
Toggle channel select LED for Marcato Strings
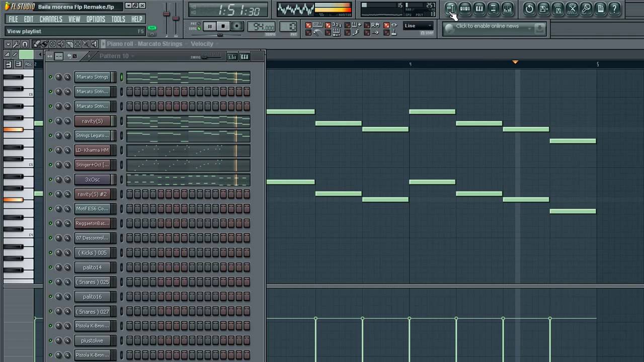click(121, 77)
